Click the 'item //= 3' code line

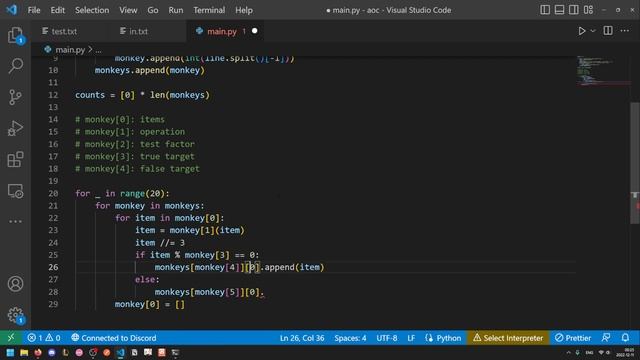160,243
